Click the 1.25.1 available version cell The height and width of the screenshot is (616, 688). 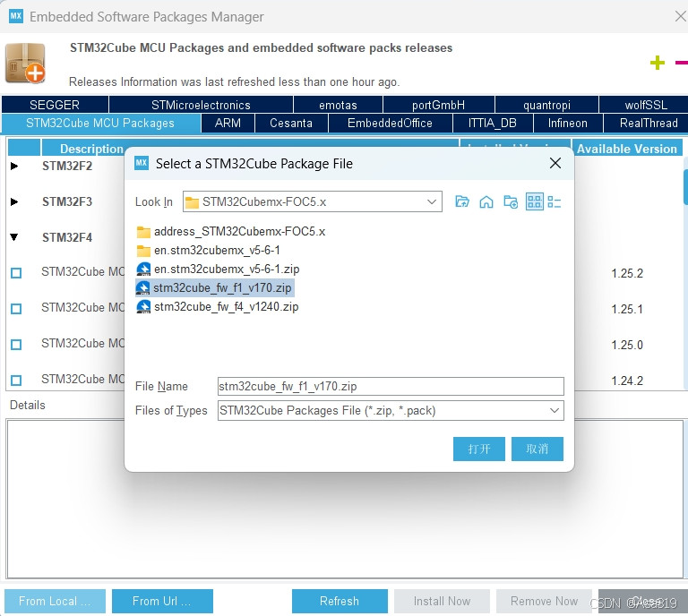(627, 309)
